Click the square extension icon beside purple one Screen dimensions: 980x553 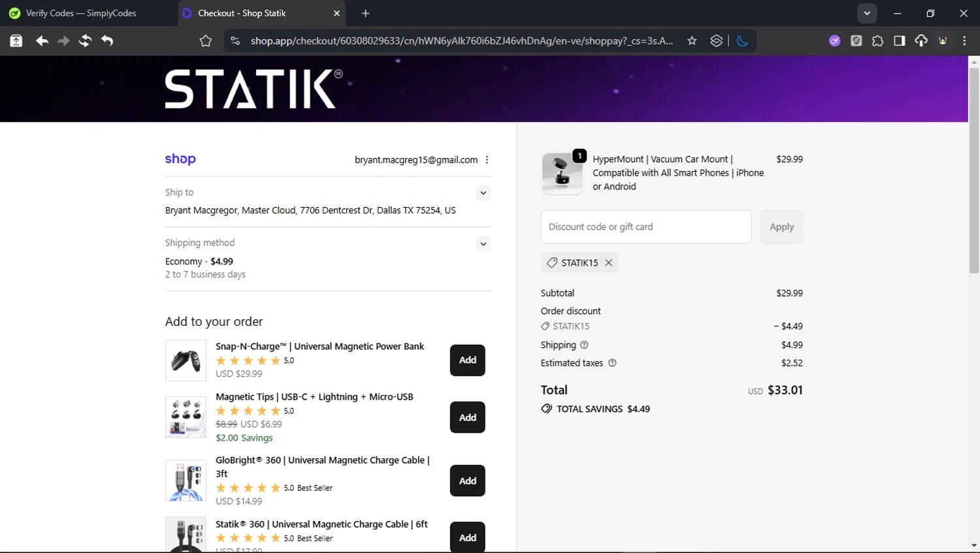click(857, 41)
